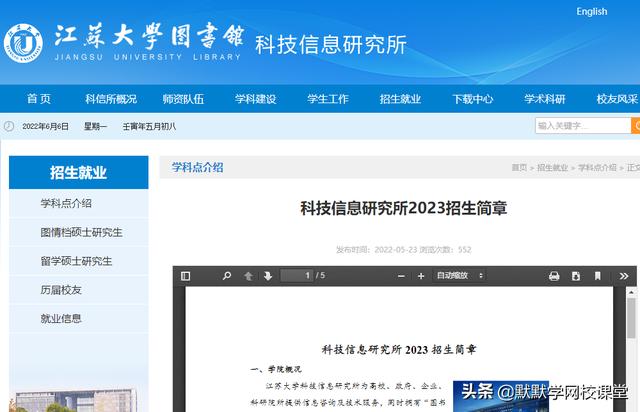
Task: Click breadcrumb 招生就业 link
Action: tap(552, 167)
